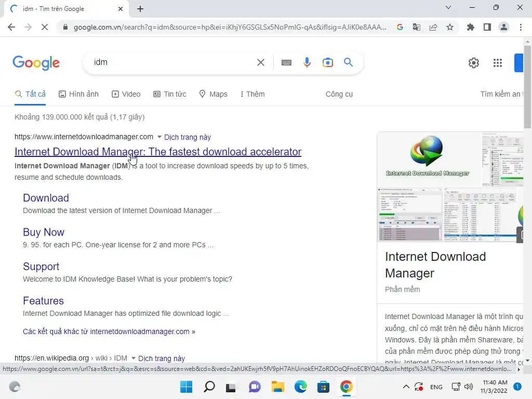Expand dropdown next to internetdownloadmanager.com URL
The image size is (532, 399).
tap(159, 137)
